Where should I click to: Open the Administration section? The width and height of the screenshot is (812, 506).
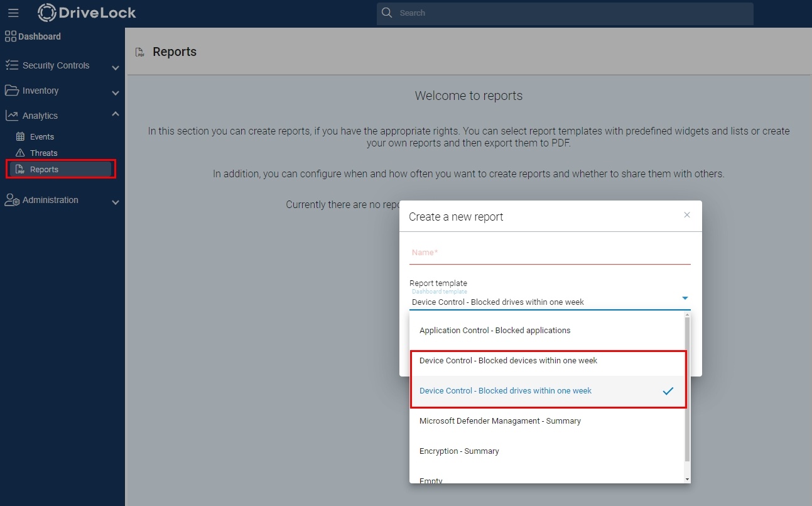pos(50,200)
